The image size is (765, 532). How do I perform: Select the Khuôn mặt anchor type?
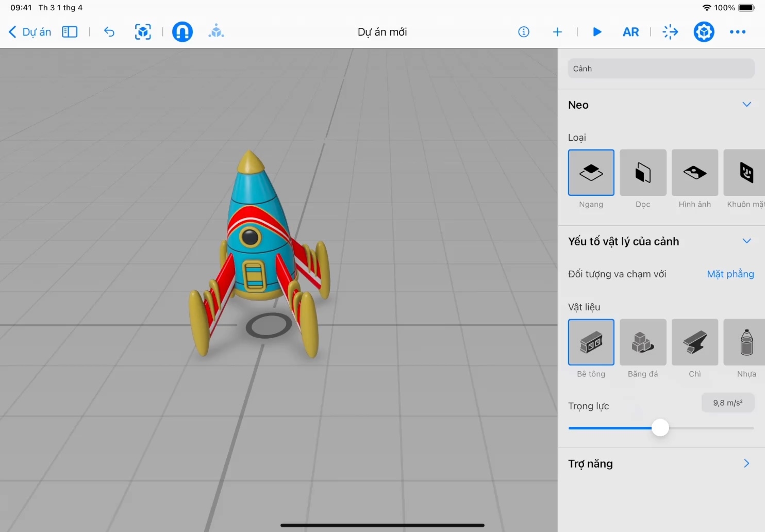pos(744,173)
